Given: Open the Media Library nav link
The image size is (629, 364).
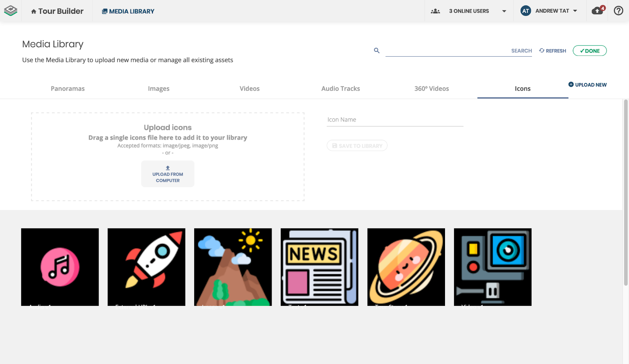Looking at the screenshot, I should (128, 11).
